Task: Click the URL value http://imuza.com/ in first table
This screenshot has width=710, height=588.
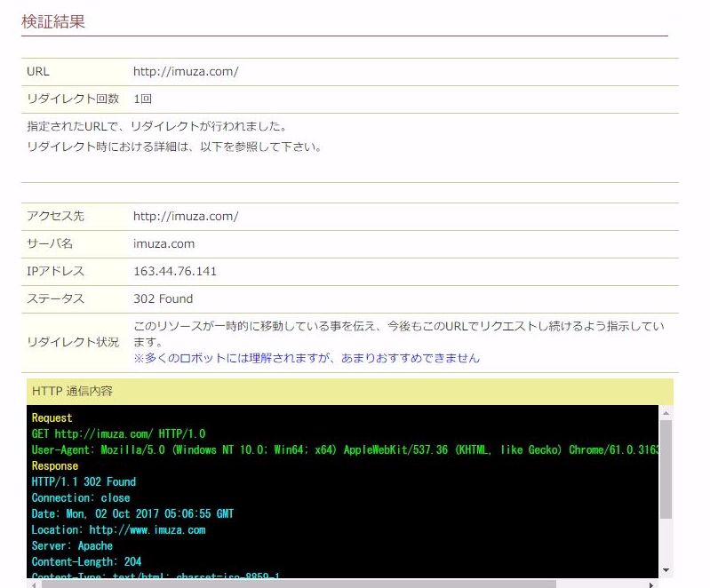Action: pyautogui.click(x=186, y=72)
